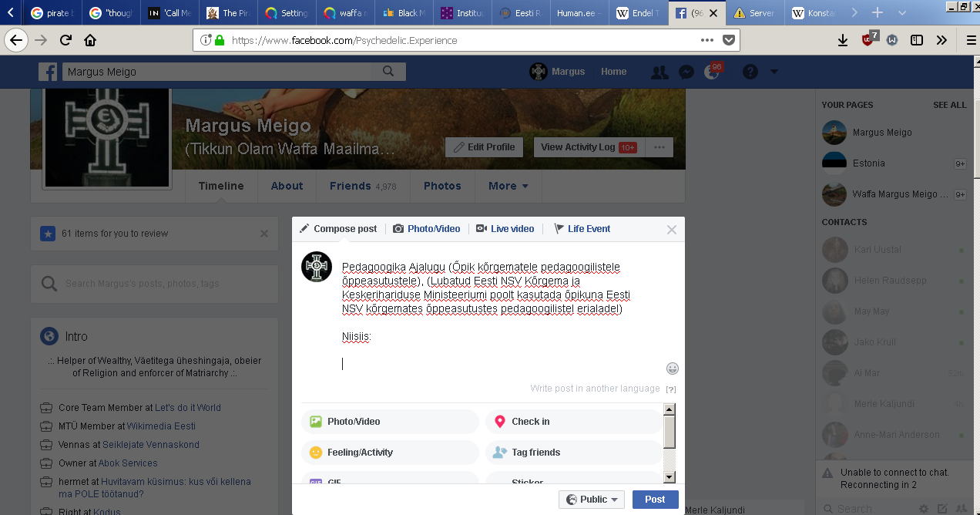Open the Margus profile link in top bar
This screenshot has height=515, width=980.
(557, 72)
